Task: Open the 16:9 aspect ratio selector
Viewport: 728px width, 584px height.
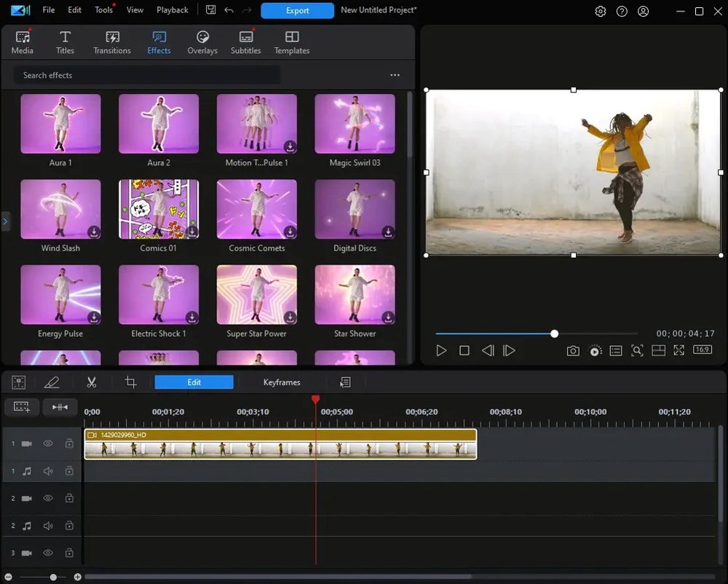Action: 703,350
